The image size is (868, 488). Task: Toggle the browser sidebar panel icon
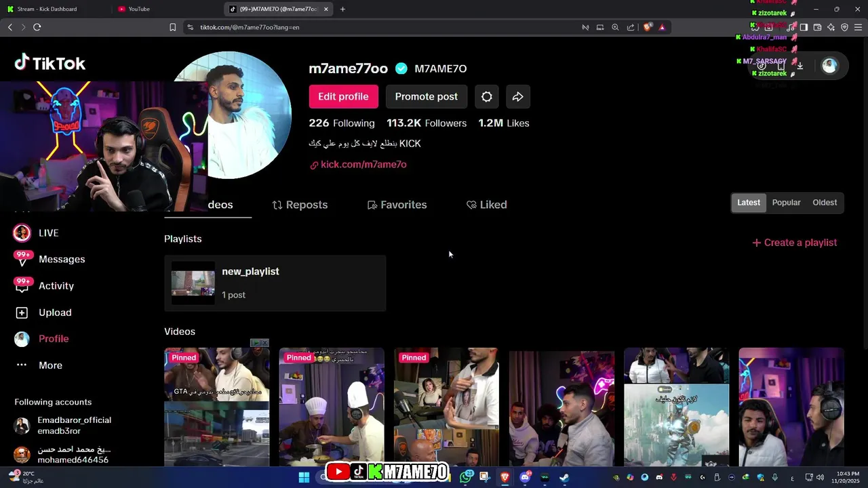pos(804,27)
